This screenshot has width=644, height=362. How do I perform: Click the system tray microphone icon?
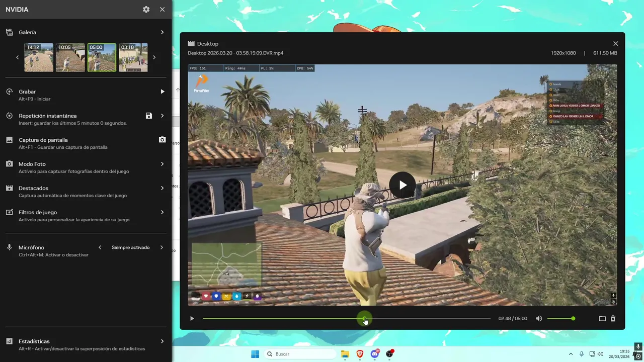click(x=582, y=354)
